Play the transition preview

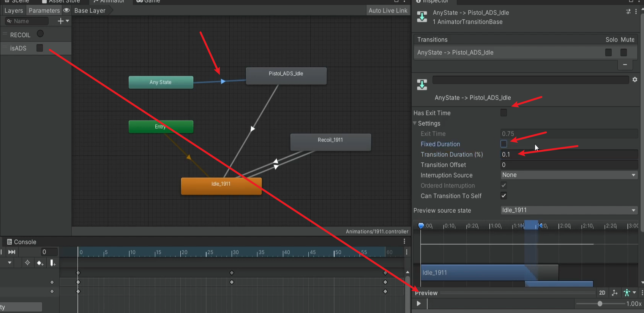tap(418, 303)
